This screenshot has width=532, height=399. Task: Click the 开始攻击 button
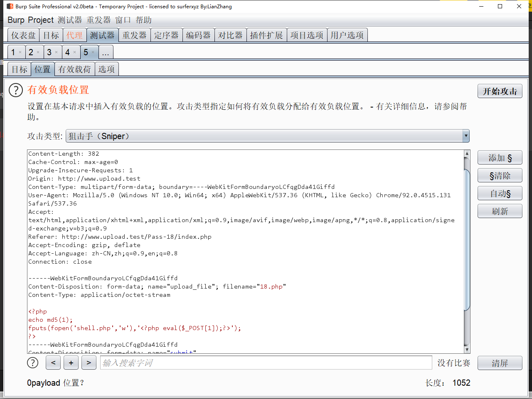click(x=500, y=91)
